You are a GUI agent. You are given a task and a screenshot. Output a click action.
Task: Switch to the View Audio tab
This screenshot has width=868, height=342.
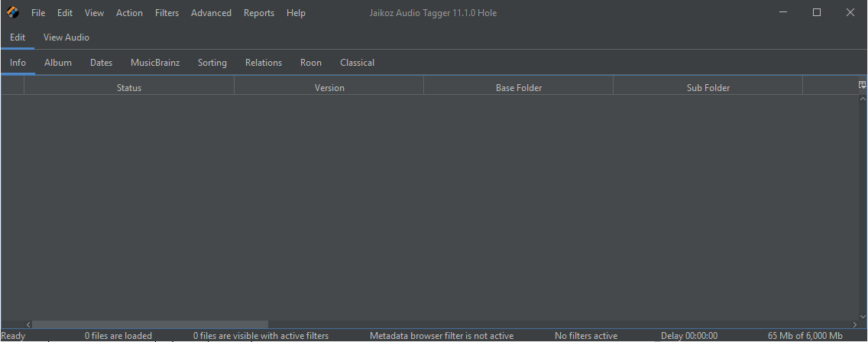pos(66,37)
